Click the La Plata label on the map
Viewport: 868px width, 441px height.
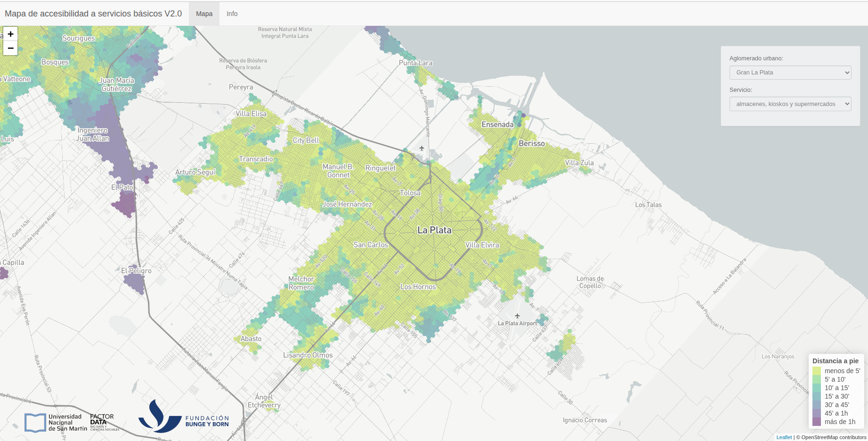point(434,230)
